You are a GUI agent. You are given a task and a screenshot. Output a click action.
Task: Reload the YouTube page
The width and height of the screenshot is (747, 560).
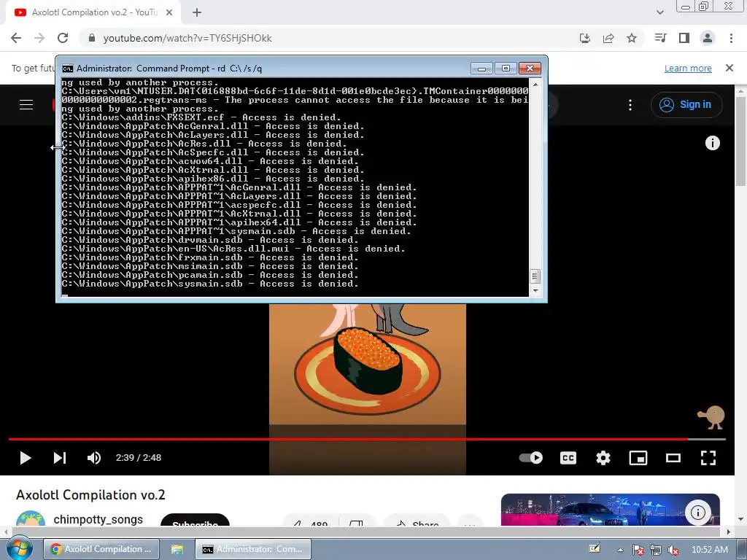point(63,38)
